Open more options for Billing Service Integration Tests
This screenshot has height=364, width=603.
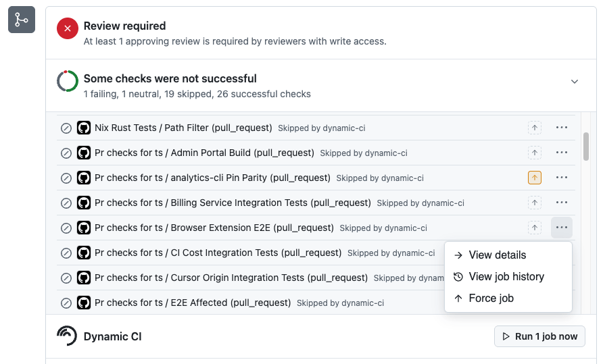pyautogui.click(x=562, y=203)
